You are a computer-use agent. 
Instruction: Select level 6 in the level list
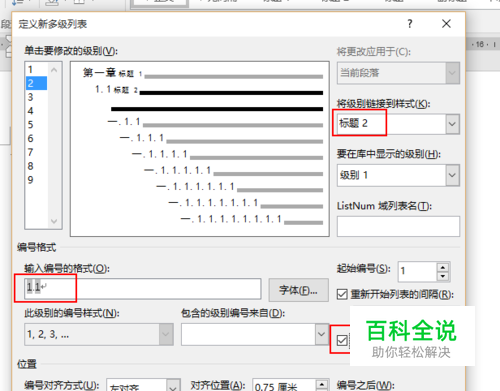click(36, 138)
